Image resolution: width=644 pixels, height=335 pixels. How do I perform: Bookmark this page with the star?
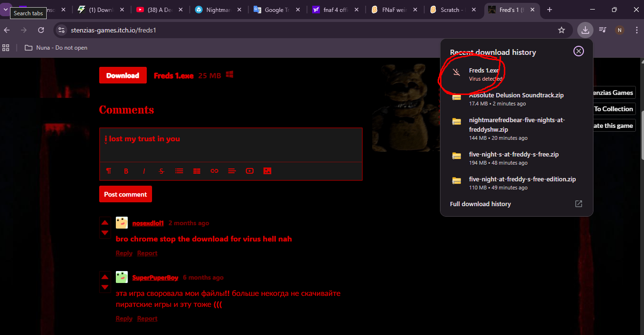pos(562,30)
